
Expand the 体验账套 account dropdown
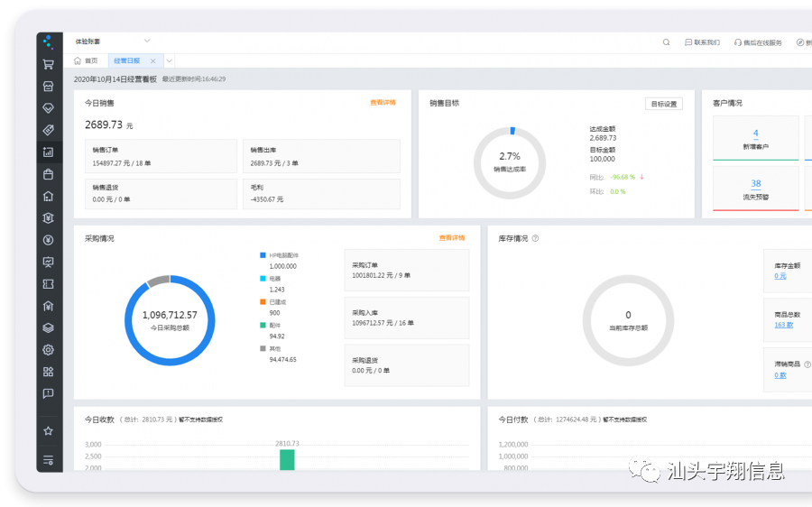[147, 41]
